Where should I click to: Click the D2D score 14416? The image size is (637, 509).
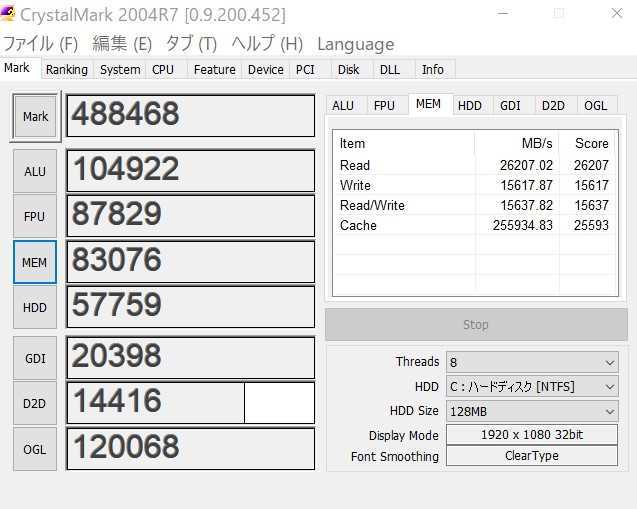point(191,403)
